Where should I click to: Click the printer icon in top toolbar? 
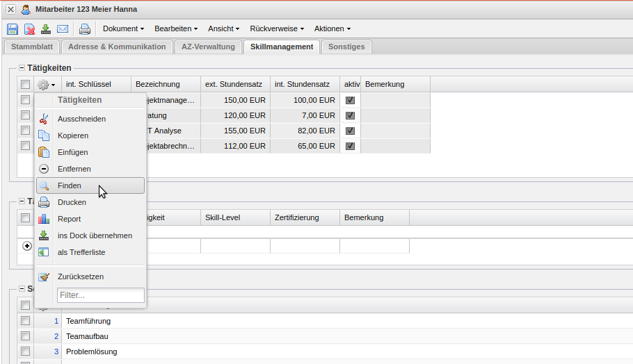pyautogui.click(x=85, y=29)
